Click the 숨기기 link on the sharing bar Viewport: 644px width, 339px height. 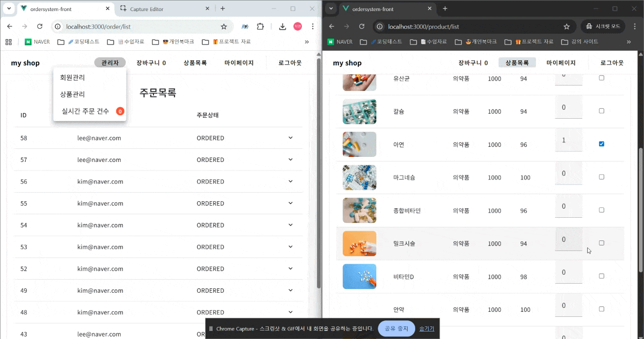coord(427,328)
